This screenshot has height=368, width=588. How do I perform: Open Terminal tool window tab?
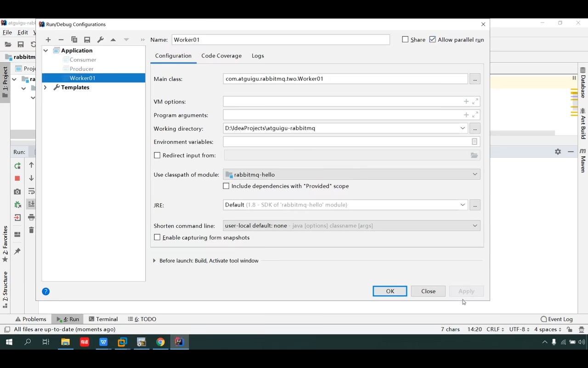(x=103, y=319)
